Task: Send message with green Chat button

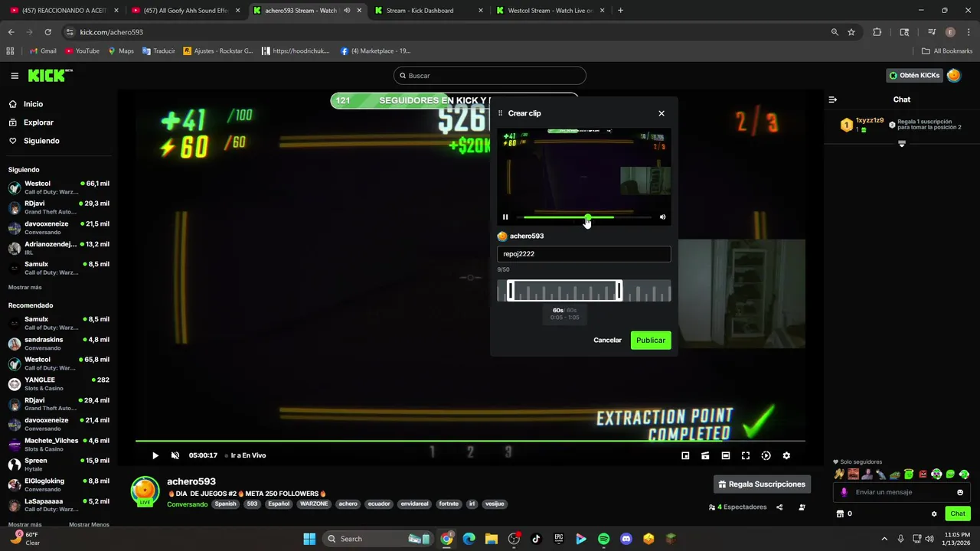Action: pos(958,514)
